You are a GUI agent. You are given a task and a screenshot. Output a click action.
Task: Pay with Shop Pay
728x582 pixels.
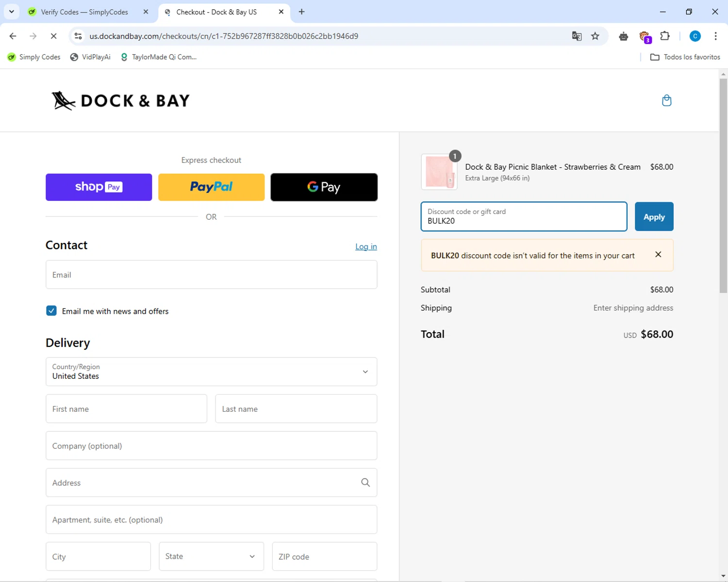click(99, 187)
